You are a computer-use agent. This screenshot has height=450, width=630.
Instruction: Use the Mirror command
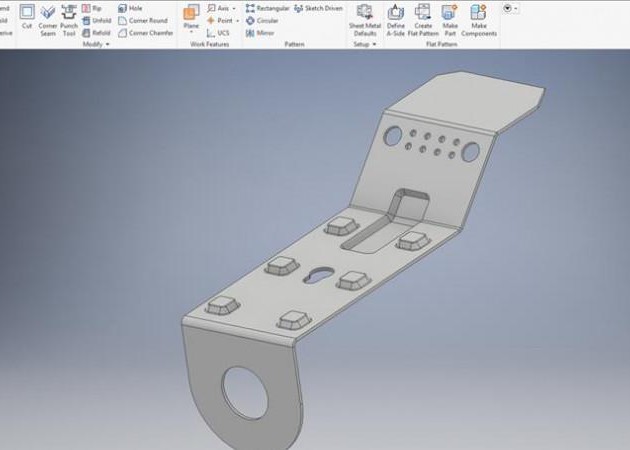(x=260, y=32)
